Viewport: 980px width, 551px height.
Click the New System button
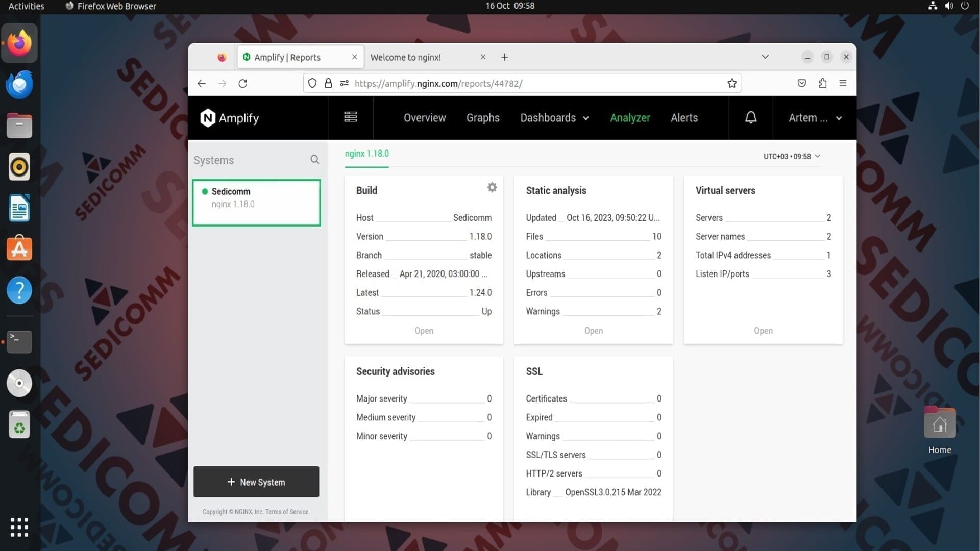pos(256,482)
